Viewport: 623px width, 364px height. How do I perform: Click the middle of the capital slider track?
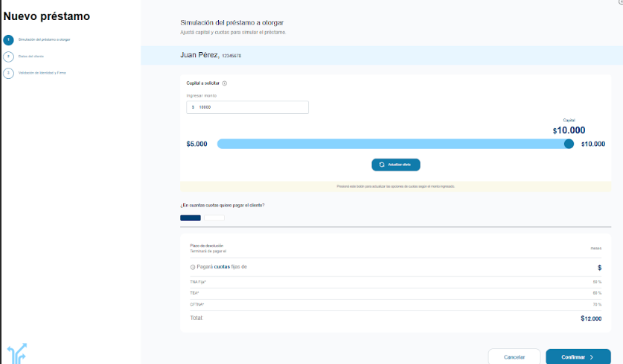(393, 144)
